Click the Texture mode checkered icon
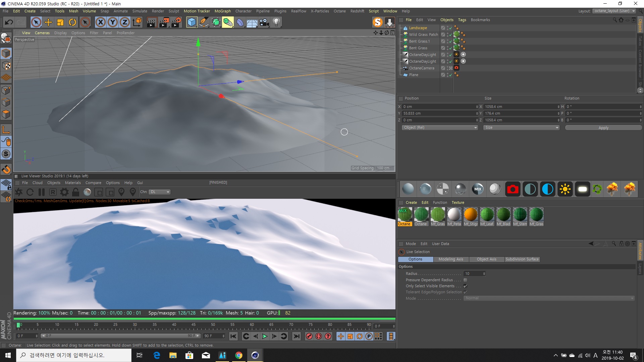Viewport: 644px width, 362px height. [6, 66]
